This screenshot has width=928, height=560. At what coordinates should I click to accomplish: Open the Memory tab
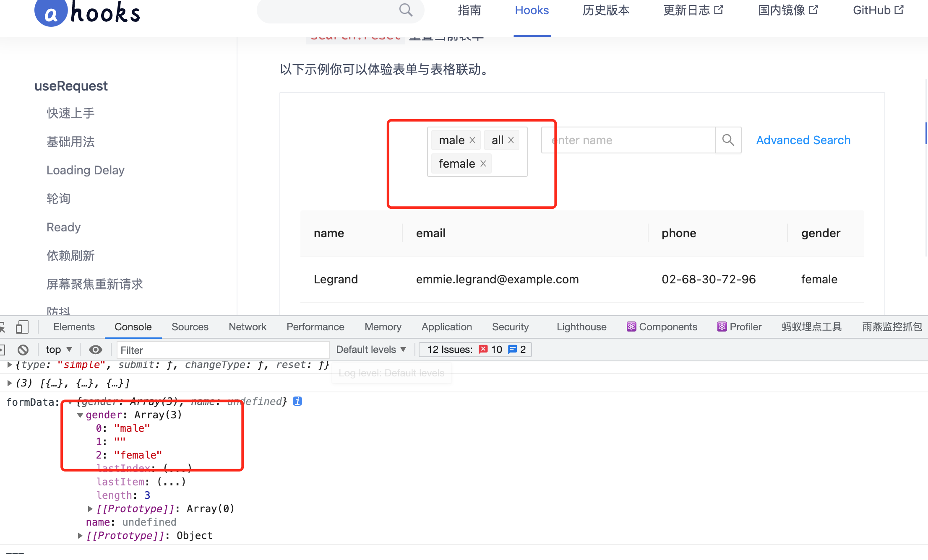click(x=383, y=327)
